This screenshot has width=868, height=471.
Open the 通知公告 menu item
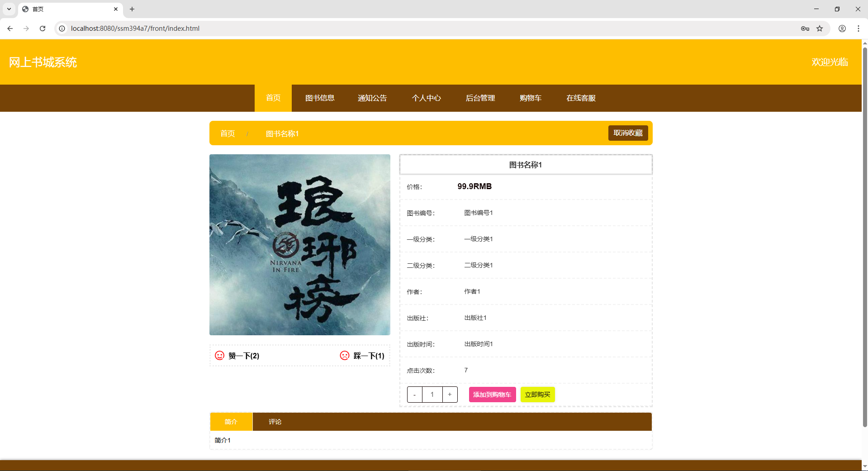372,98
